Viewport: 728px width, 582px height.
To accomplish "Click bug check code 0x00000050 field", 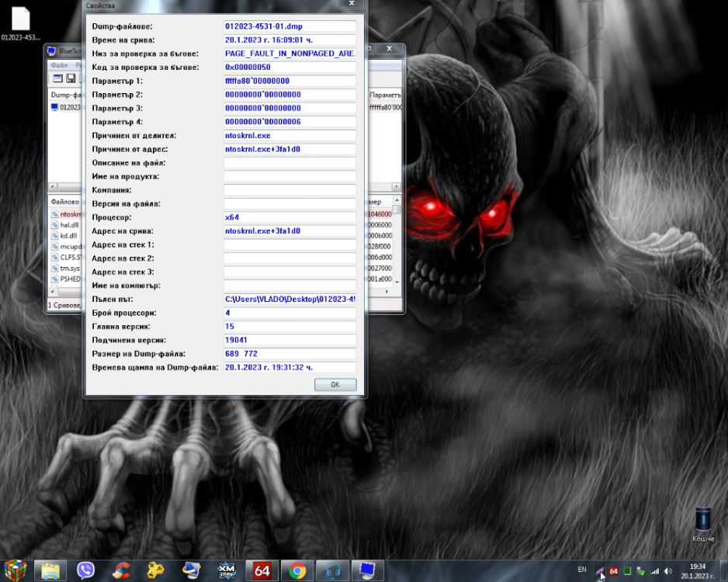I will pyautogui.click(x=289, y=68).
